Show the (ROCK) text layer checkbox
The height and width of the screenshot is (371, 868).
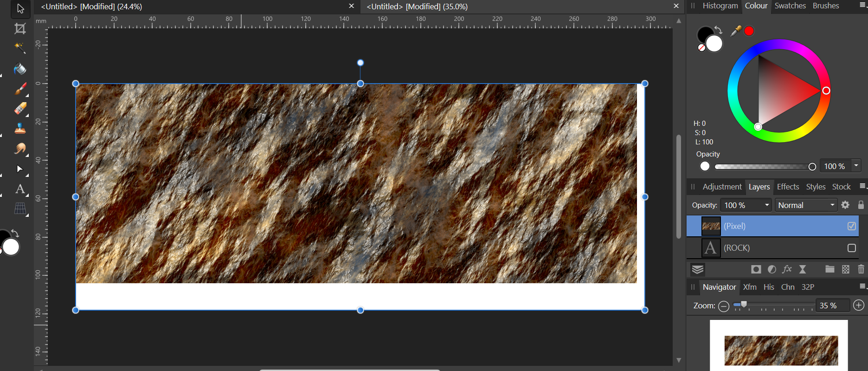[852, 248]
